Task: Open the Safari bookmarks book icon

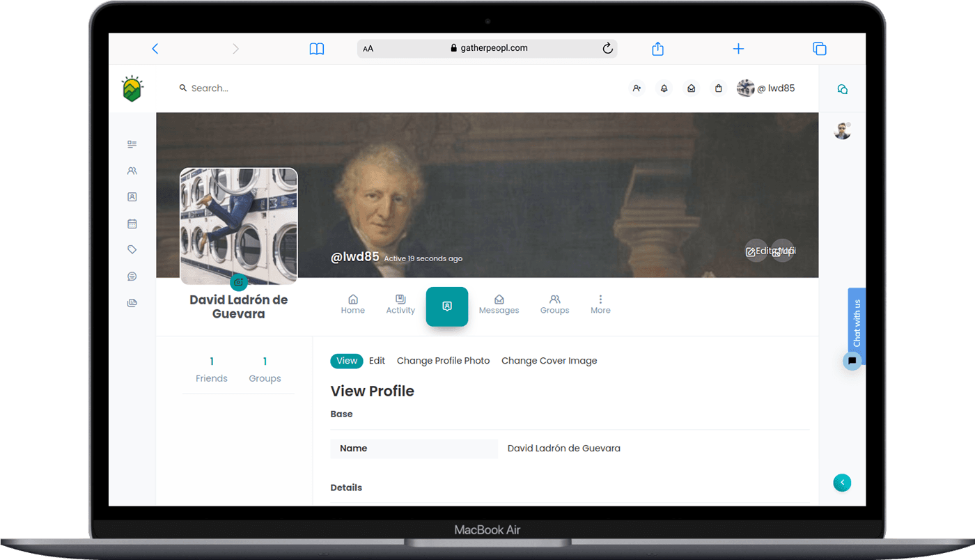Action: coord(317,49)
